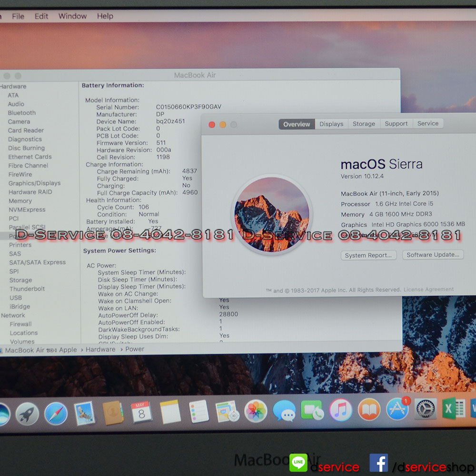Open yellow Notes icon in Dock
Image resolution: width=476 pixels, height=476 pixels.
[x=170, y=412]
